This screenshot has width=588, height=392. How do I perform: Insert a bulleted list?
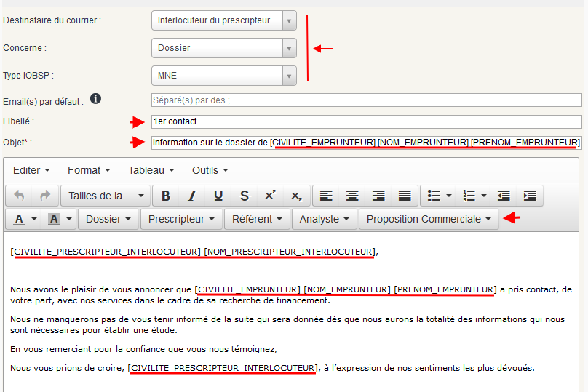click(434, 196)
